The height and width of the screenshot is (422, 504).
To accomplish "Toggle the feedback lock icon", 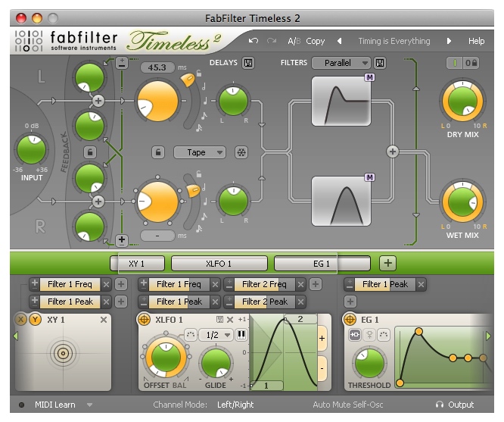I will point(90,152).
